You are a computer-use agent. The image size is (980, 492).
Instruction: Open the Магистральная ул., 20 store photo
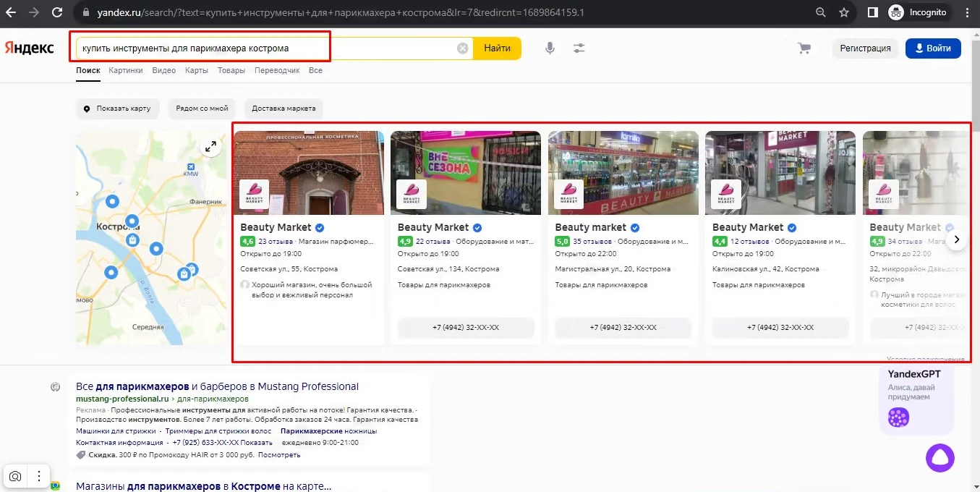[623, 172]
